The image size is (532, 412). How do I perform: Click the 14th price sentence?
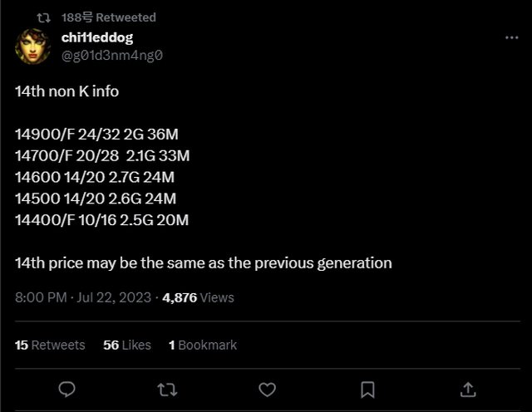click(203, 263)
